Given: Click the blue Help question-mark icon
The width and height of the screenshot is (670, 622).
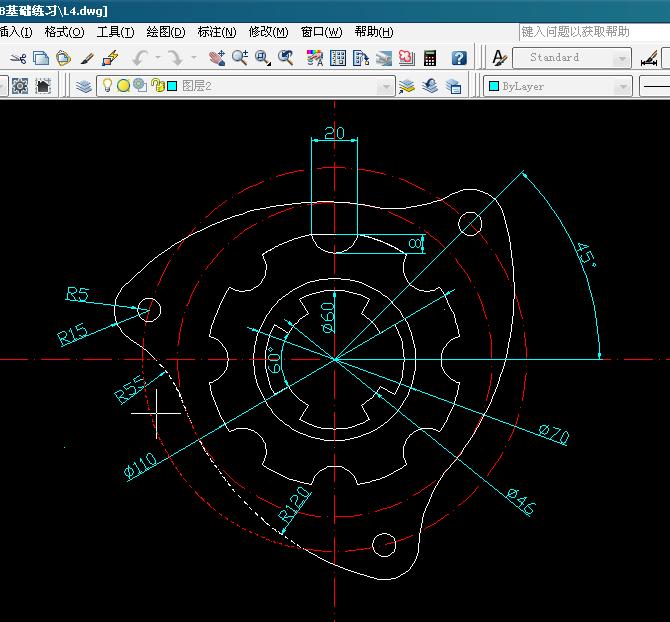Looking at the screenshot, I should (459, 58).
